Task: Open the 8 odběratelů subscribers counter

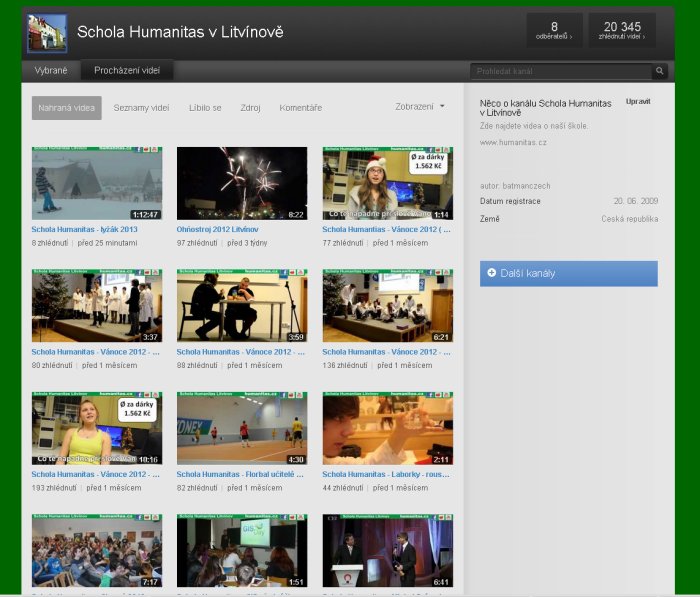Action: 554,30
